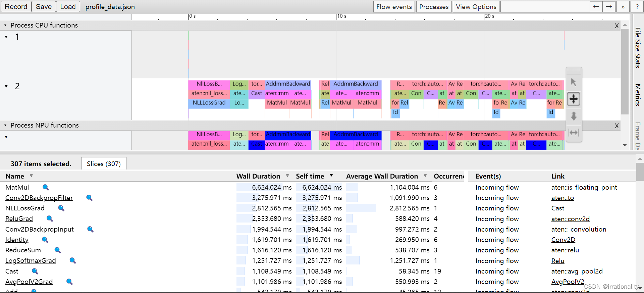Pick the timing interval tool

[574, 133]
